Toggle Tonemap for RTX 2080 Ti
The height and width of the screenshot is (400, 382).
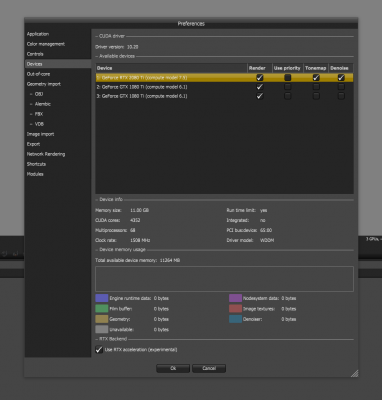point(316,78)
